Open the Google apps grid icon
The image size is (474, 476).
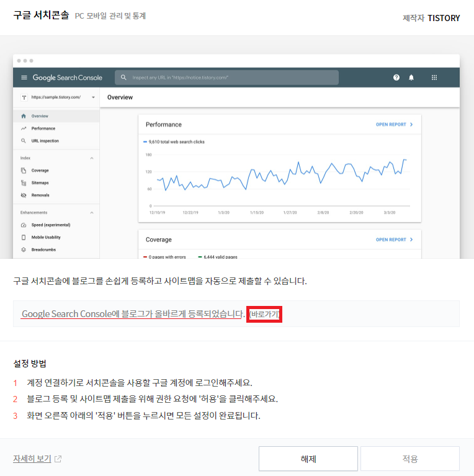tap(434, 78)
